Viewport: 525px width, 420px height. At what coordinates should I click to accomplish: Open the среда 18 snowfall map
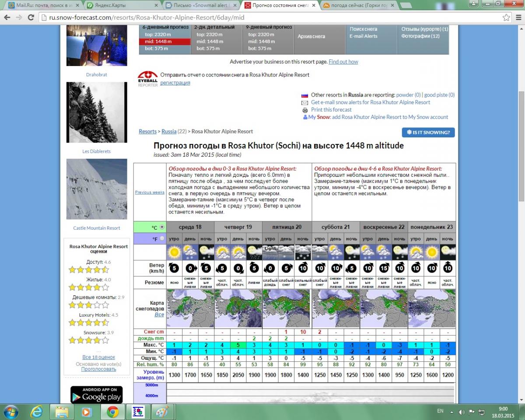click(190, 308)
